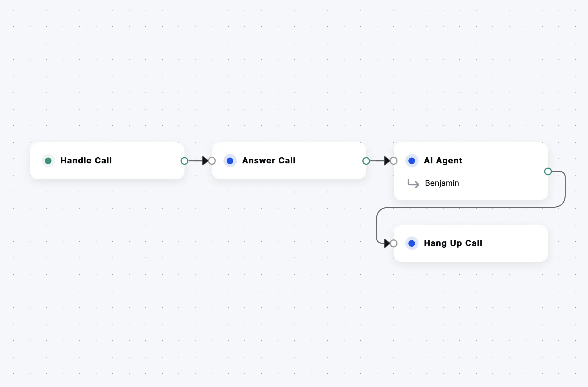Click the arrowhead entering Answer Call
This screenshot has width=588, height=387.
tap(205, 161)
